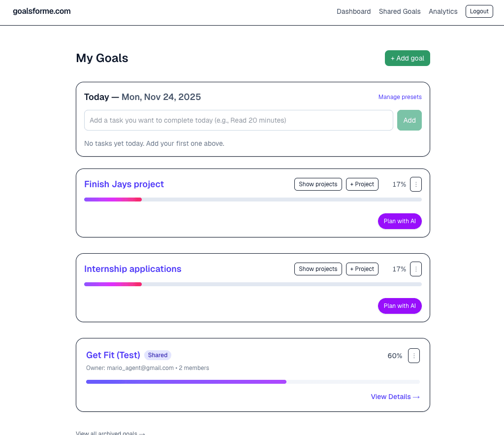Screen dimensions: 504x435
Task: Click the goalsforme.com logo
Action: coord(41,11)
